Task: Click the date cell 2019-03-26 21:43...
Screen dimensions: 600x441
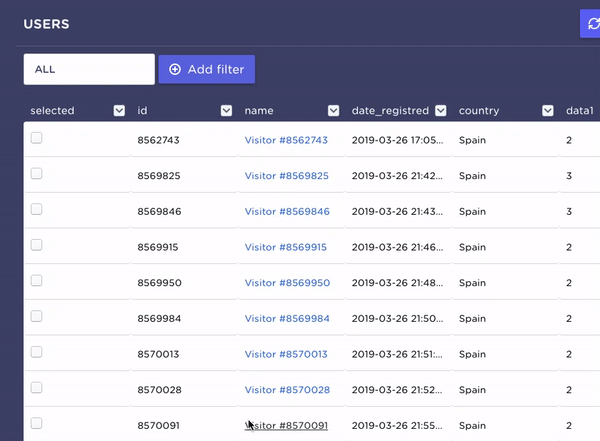Action: point(397,211)
